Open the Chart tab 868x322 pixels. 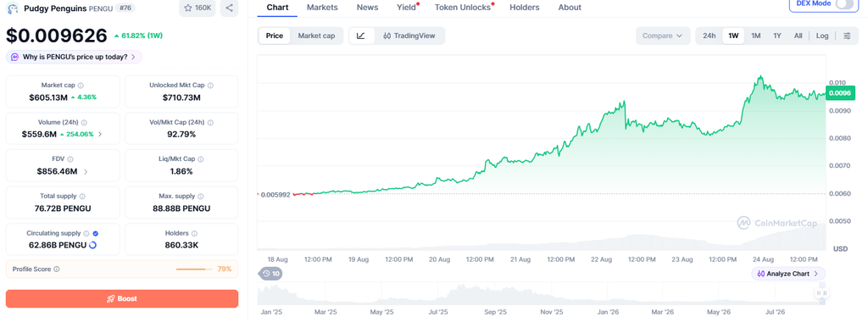coord(277,8)
